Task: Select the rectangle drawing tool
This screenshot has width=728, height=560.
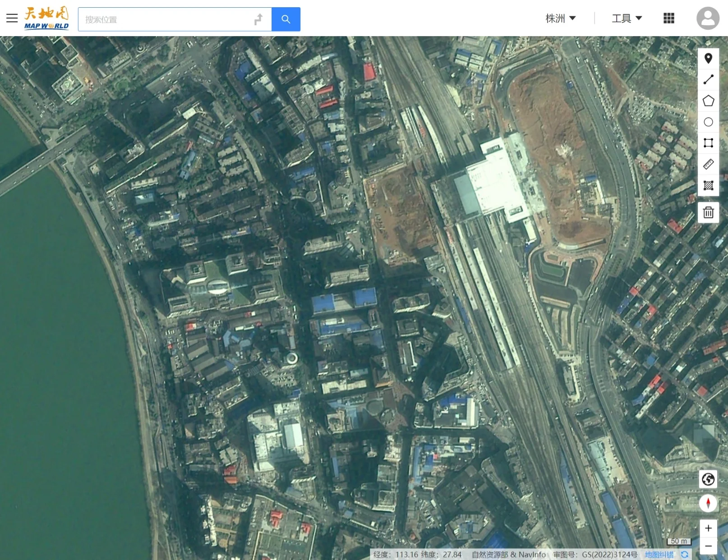Action: click(x=708, y=143)
